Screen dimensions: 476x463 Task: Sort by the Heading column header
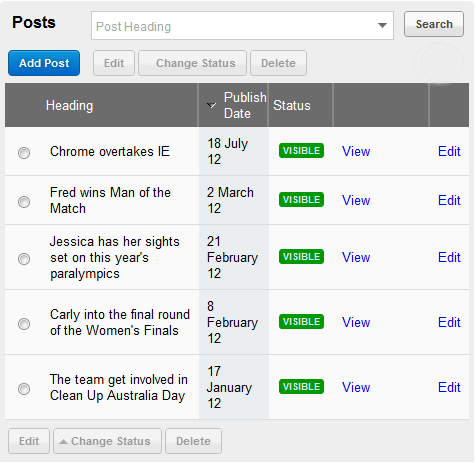click(x=70, y=106)
